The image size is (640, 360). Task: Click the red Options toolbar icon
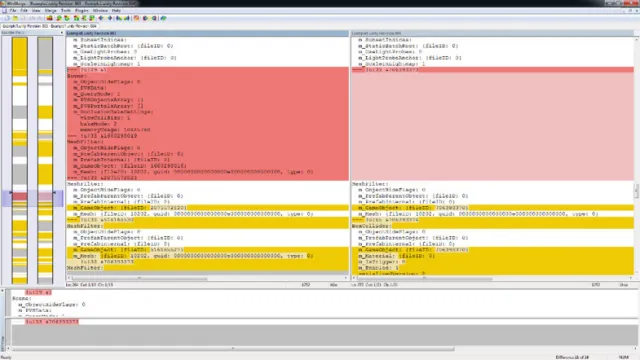[49, 18]
